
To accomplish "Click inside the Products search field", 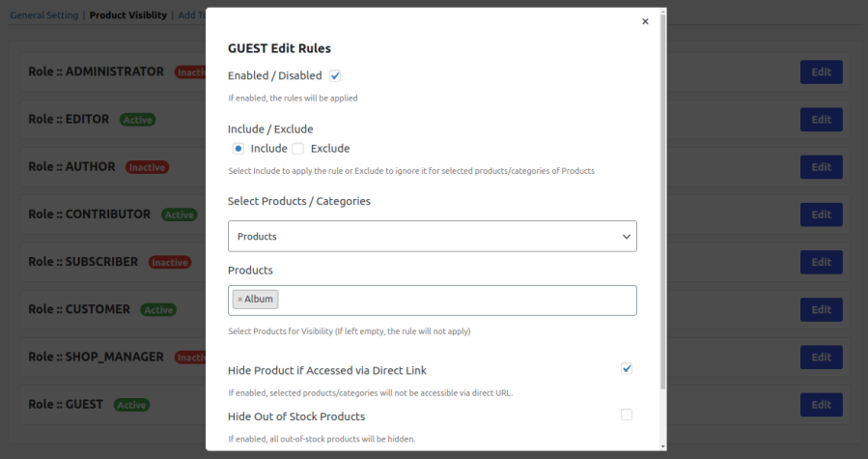I will tap(454, 300).
